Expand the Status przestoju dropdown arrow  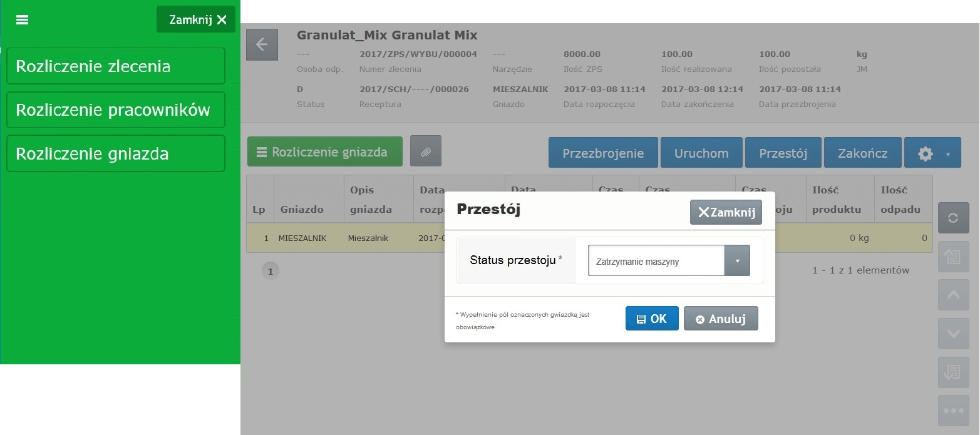click(x=737, y=260)
